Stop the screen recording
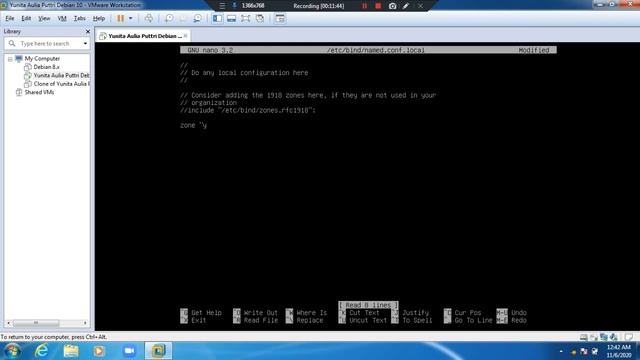 click(378, 6)
